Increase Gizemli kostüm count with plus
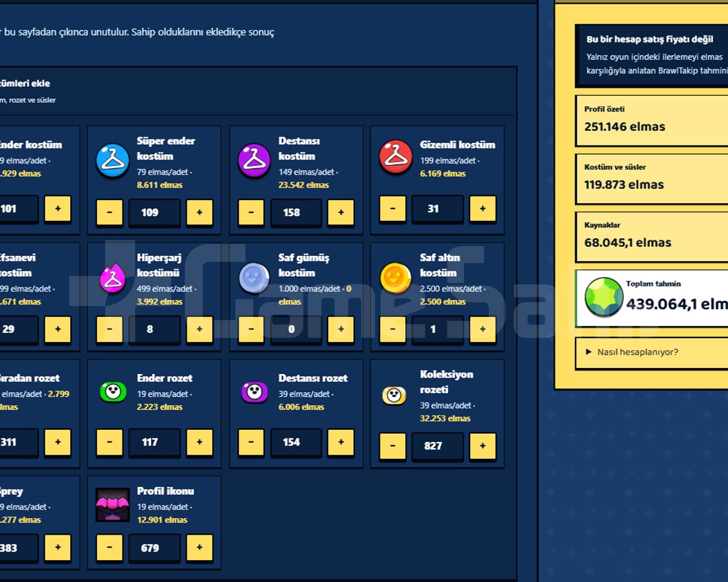 482,209
